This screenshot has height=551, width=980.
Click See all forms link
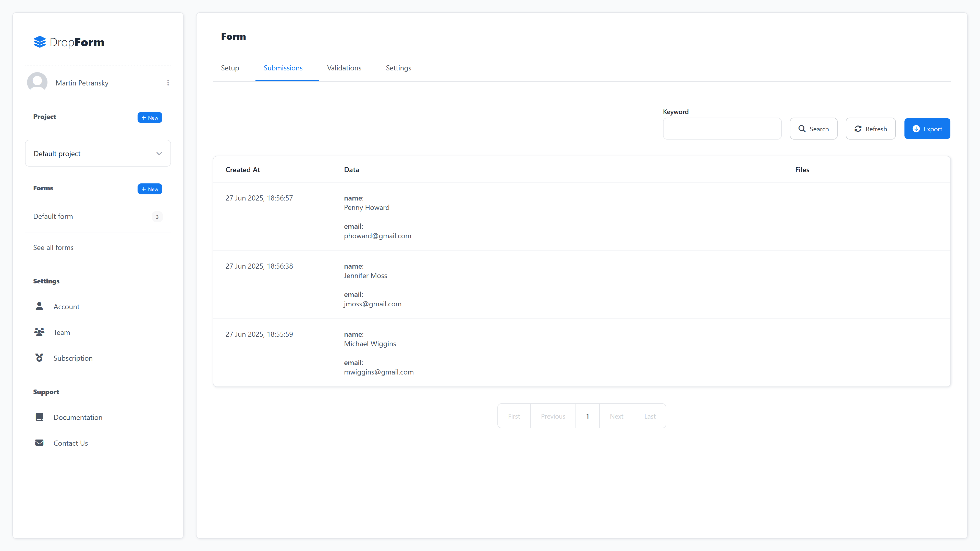click(x=53, y=247)
